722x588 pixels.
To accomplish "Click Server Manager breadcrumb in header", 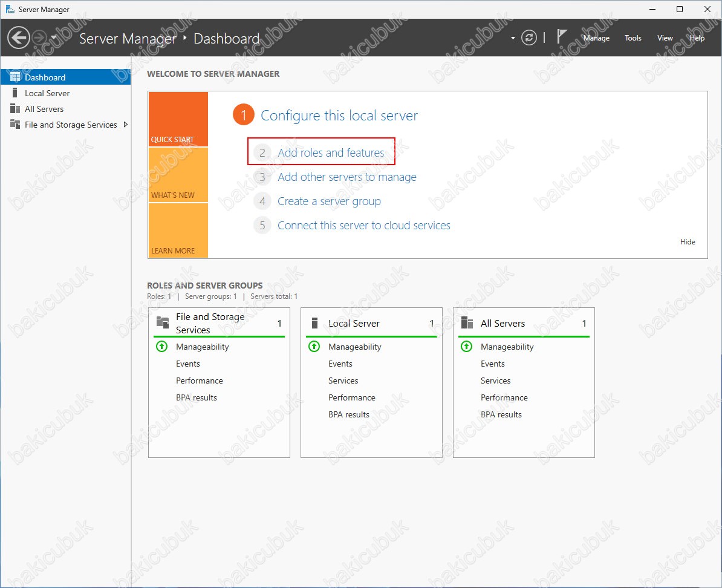I will (x=128, y=39).
